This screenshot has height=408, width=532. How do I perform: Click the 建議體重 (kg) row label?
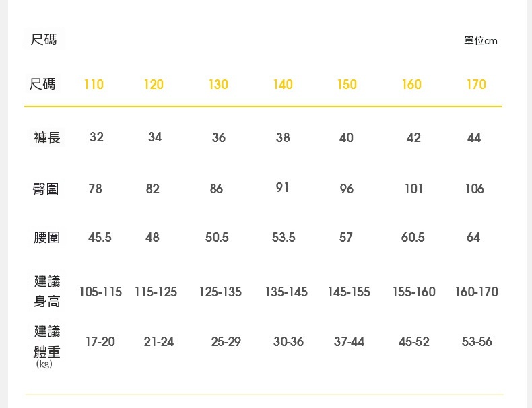pyautogui.click(x=47, y=343)
